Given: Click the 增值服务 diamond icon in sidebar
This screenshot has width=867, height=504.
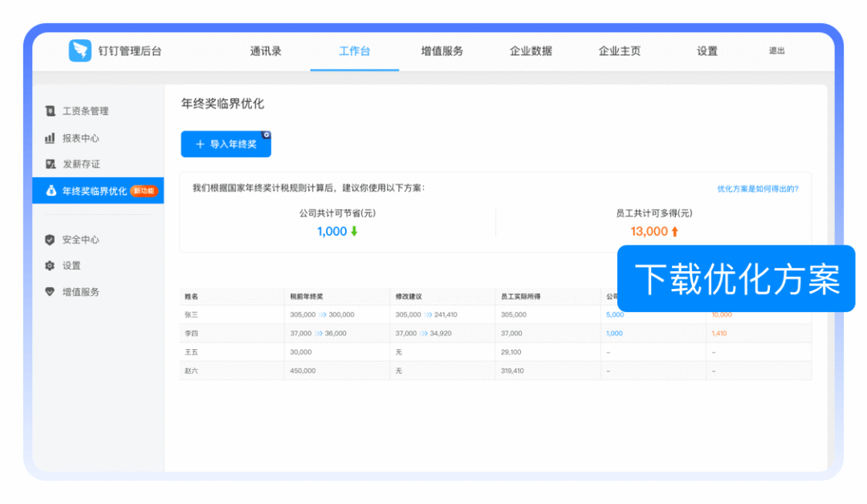Looking at the screenshot, I should (x=51, y=292).
